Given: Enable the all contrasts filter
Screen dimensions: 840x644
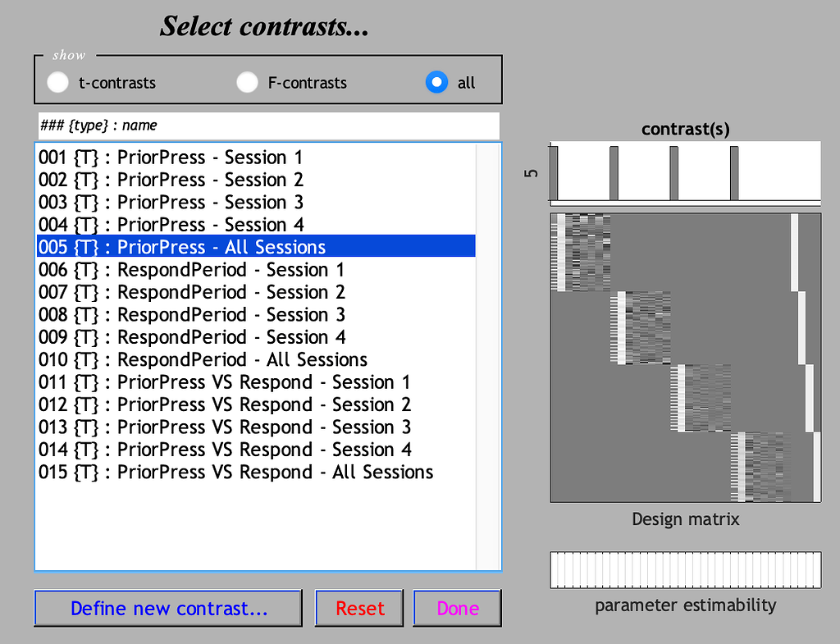Looking at the screenshot, I should pos(436,82).
